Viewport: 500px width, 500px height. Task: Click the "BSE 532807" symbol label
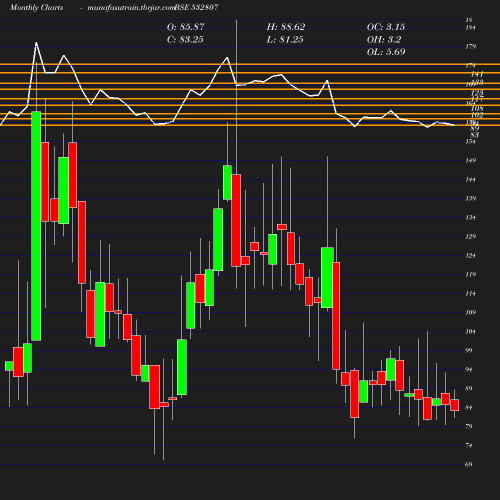coord(196,7)
